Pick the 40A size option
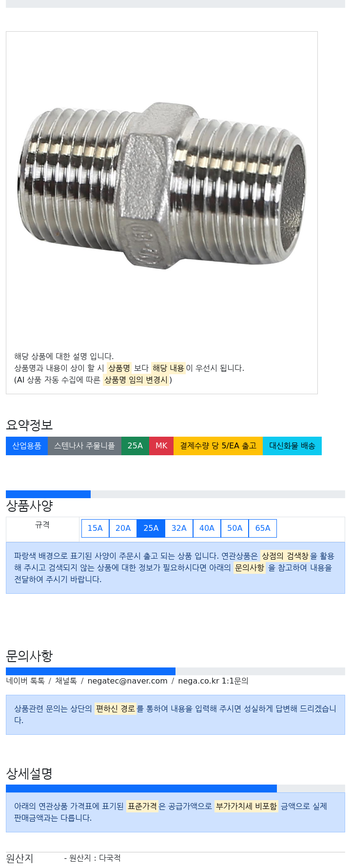 [207, 528]
